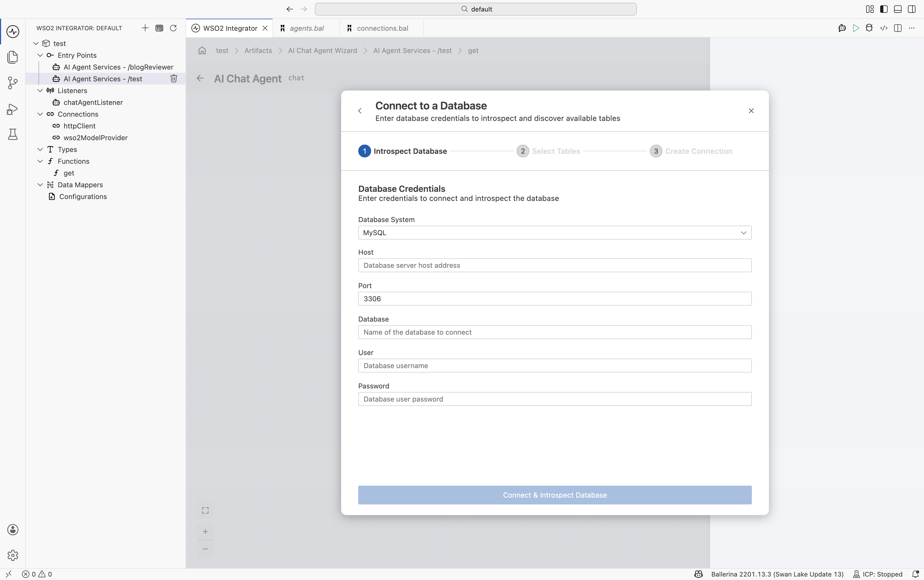Click AI Agent Services - /test breadcrumb
Image resolution: width=924 pixels, height=580 pixels.
coord(412,51)
